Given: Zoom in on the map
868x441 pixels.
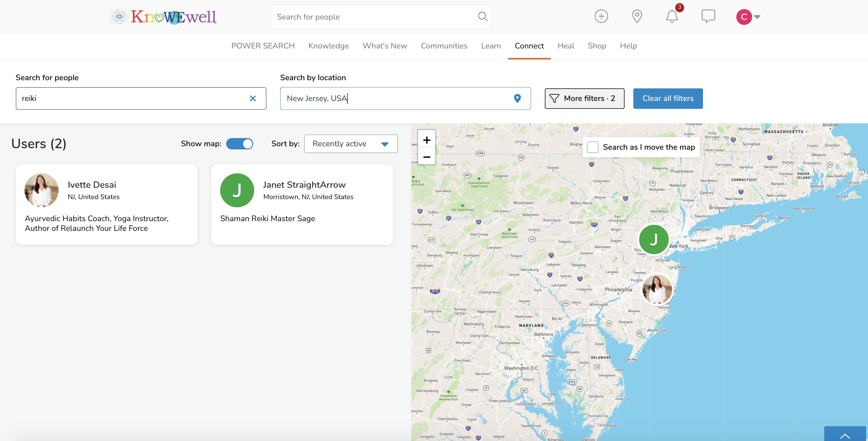Looking at the screenshot, I should pyautogui.click(x=426, y=140).
